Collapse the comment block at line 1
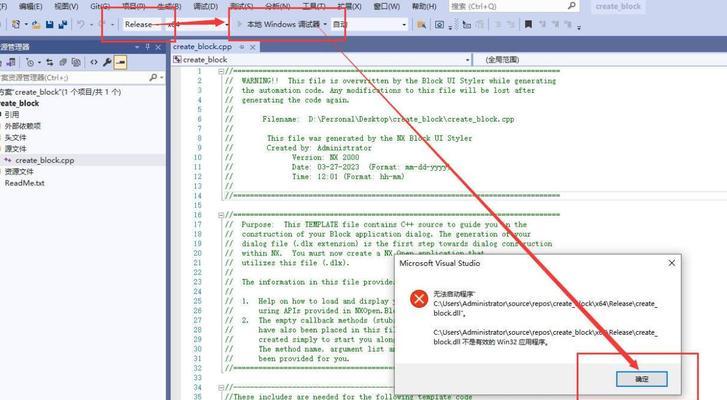 tap(221, 71)
